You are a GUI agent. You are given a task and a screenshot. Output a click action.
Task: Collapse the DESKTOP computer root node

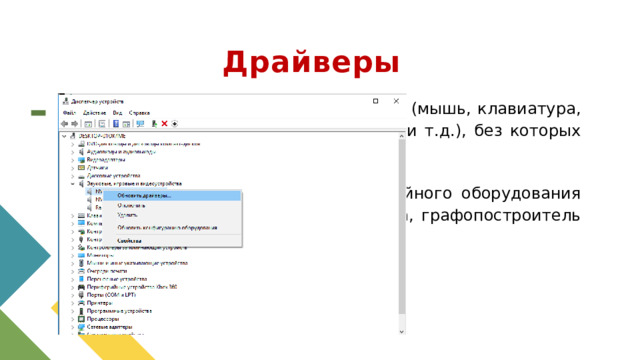pos(64,136)
